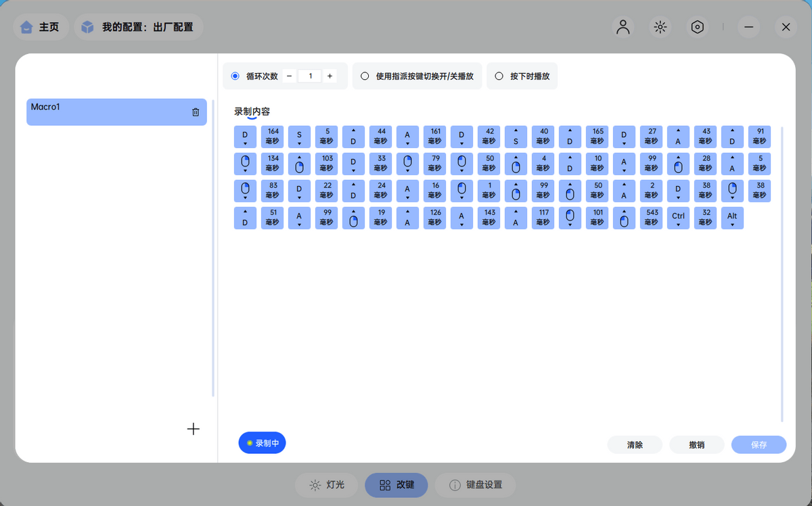This screenshot has width=812, height=506.
Task: Decrease loop count with minus button
Action: click(290, 76)
